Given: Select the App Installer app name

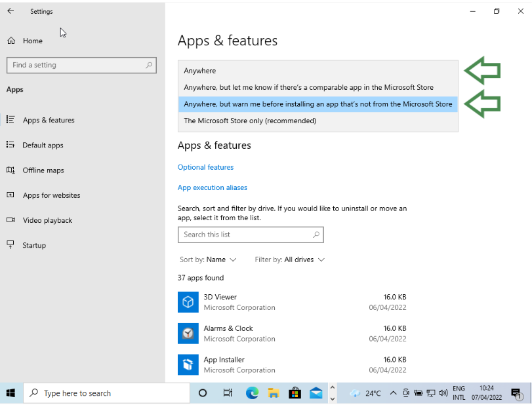Looking at the screenshot, I should coord(224,360).
